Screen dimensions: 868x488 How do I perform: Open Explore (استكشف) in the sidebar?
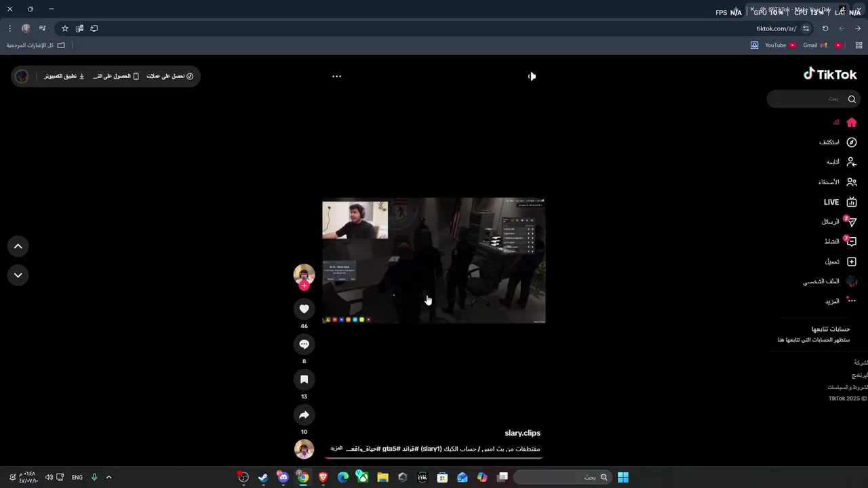coord(838,142)
